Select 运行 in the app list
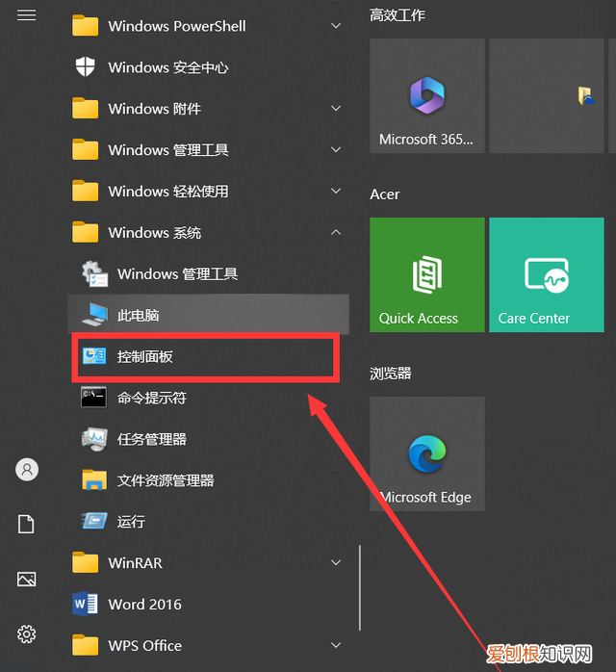 pos(208,521)
